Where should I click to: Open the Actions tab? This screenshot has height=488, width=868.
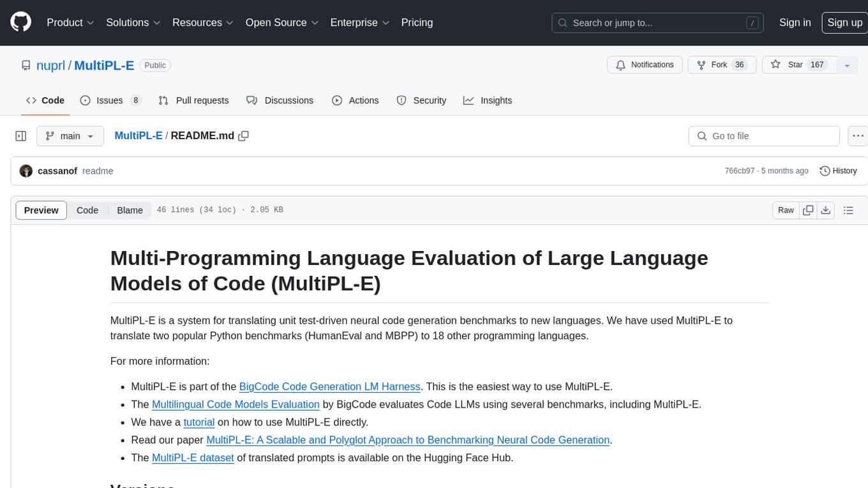point(355,100)
